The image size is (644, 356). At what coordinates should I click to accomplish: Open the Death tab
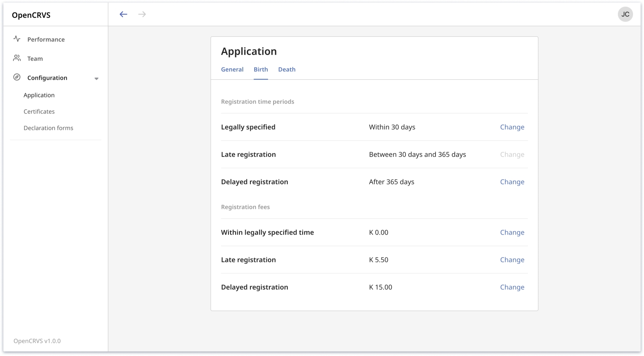click(x=287, y=70)
